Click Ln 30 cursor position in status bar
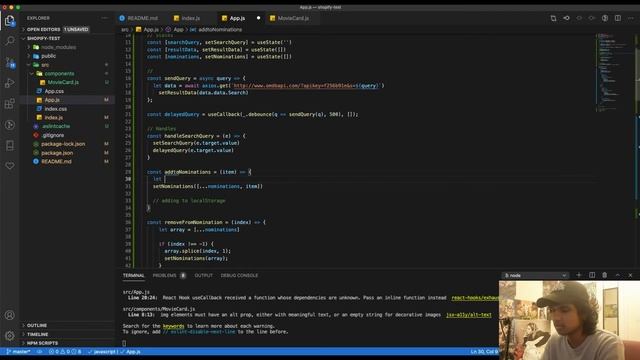The image size is (640, 360). (484, 351)
